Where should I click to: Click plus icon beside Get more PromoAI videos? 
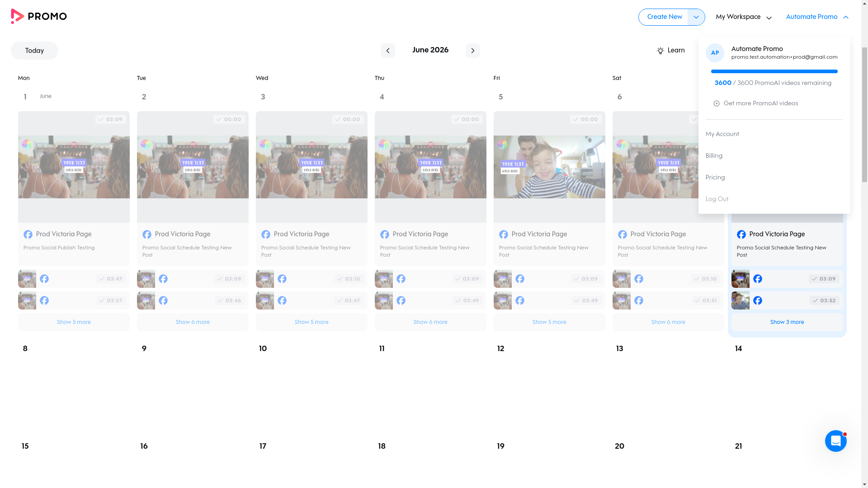click(716, 103)
